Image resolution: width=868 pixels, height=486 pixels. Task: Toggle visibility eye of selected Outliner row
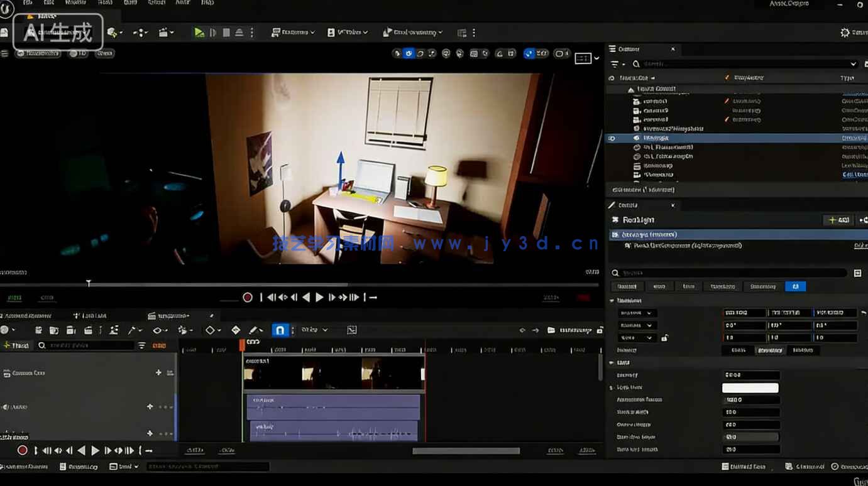pos(612,138)
